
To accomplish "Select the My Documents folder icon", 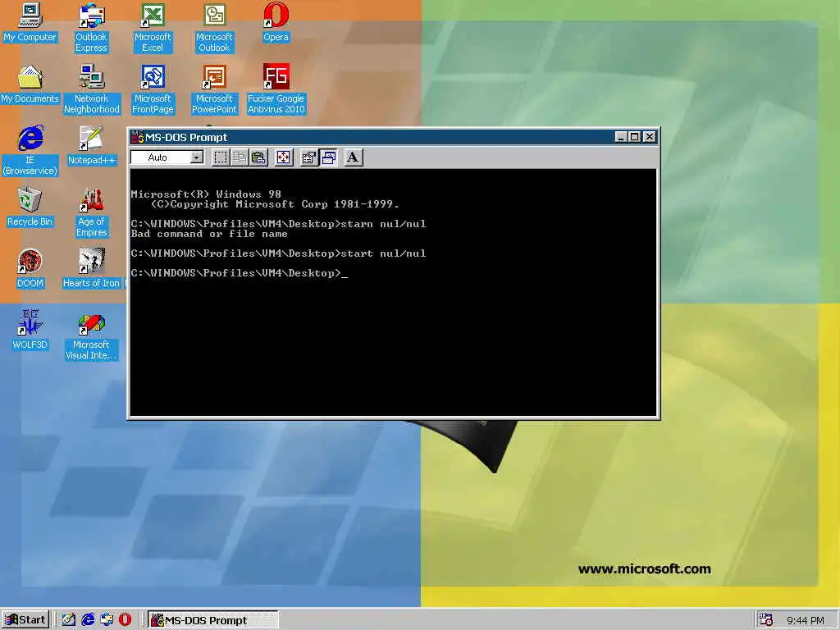I will pyautogui.click(x=30, y=84).
